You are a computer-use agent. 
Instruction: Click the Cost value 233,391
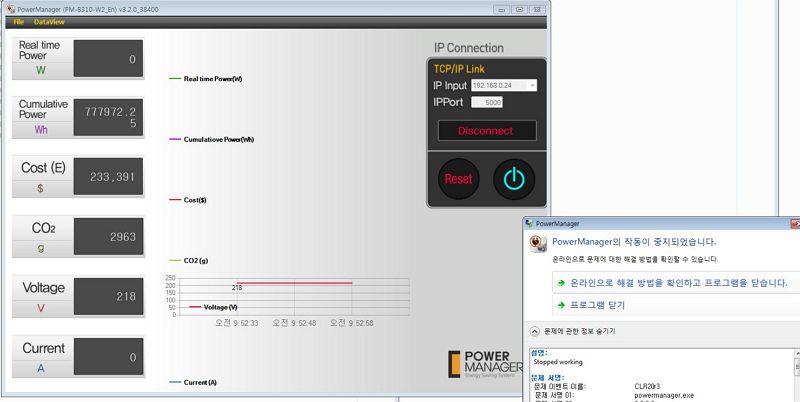[108, 177]
